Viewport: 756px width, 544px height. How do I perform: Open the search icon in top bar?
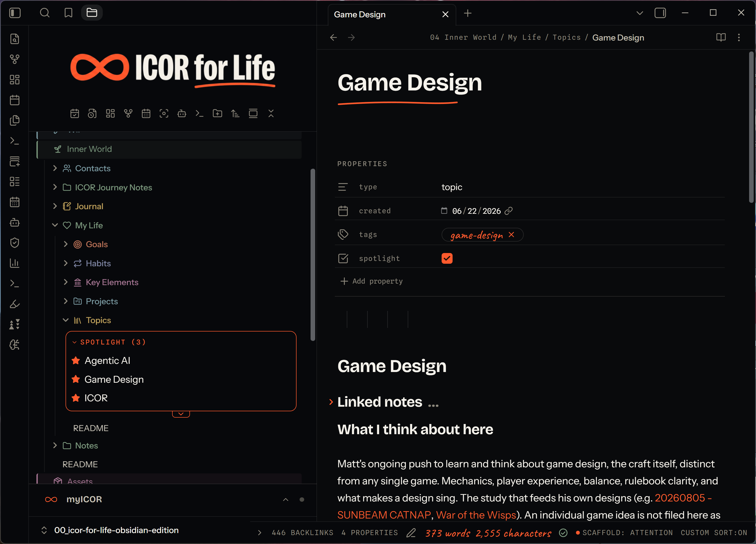(x=44, y=13)
